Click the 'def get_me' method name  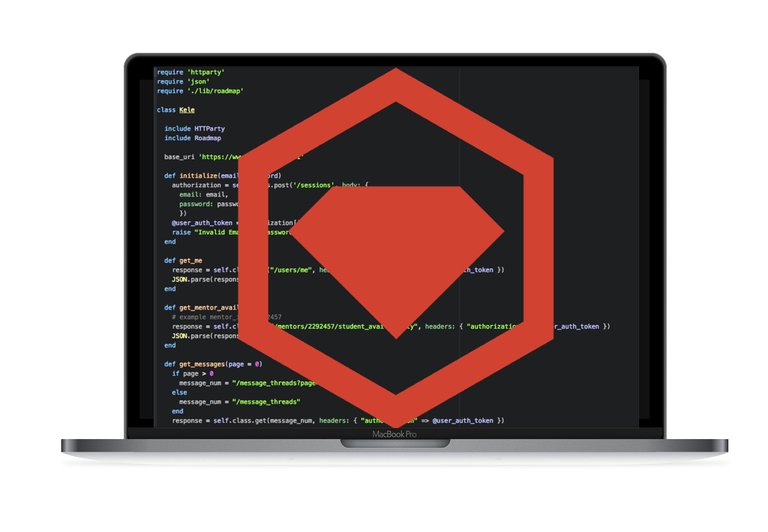191,261
